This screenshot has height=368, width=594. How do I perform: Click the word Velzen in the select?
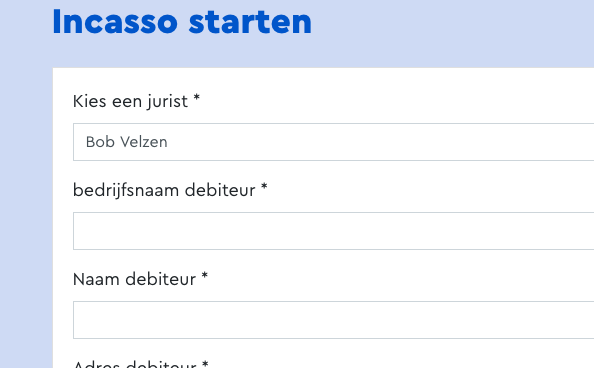pyautogui.click(x=144, y=142)
